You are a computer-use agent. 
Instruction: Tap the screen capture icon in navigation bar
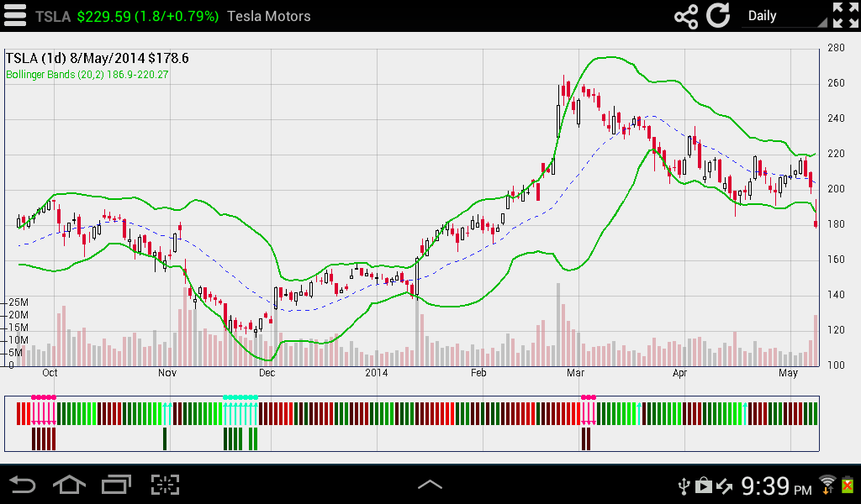[x=163, y=485]
